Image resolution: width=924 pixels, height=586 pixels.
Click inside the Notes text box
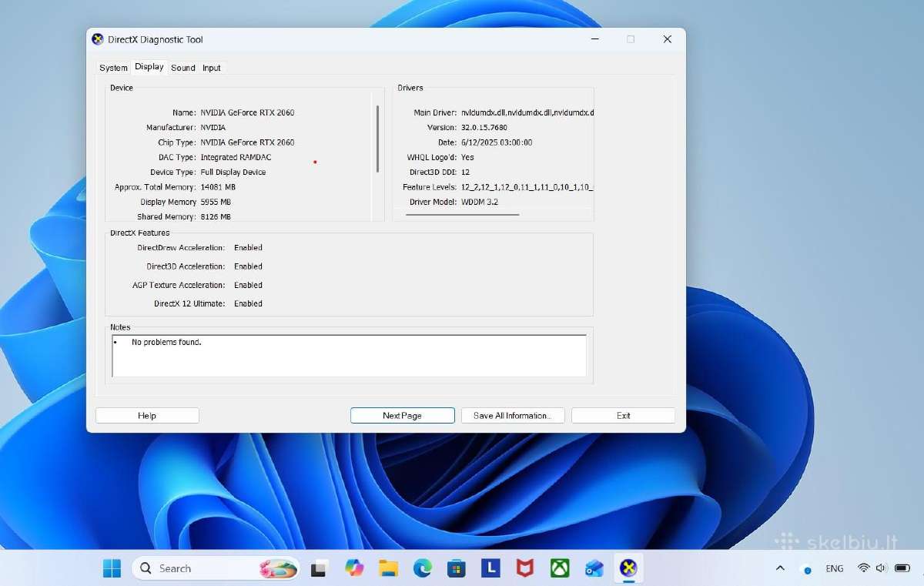point(349,356)
